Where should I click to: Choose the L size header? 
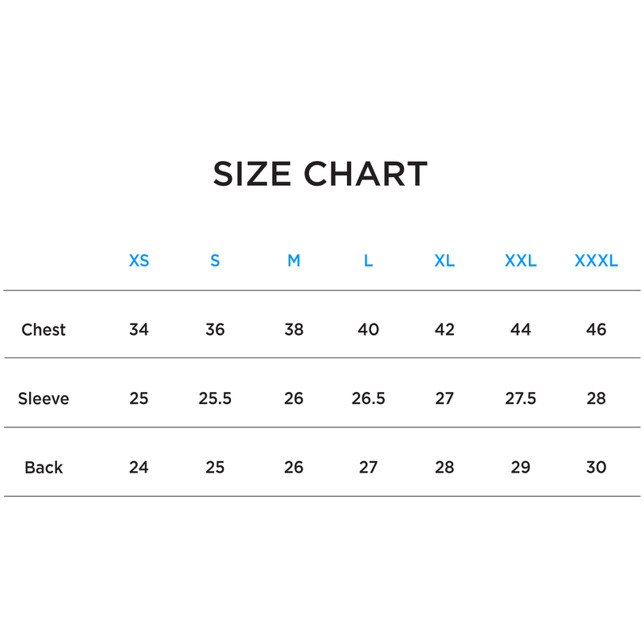coord(368,261)
